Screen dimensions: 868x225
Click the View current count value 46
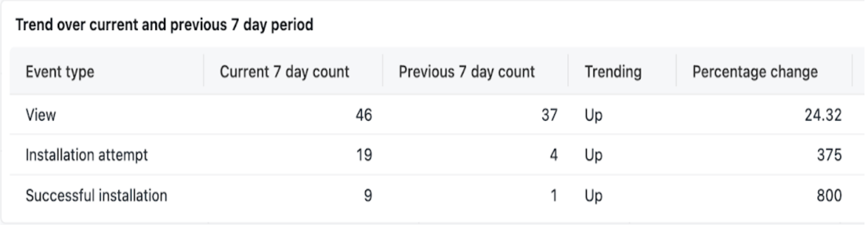(x=364, y=115)
